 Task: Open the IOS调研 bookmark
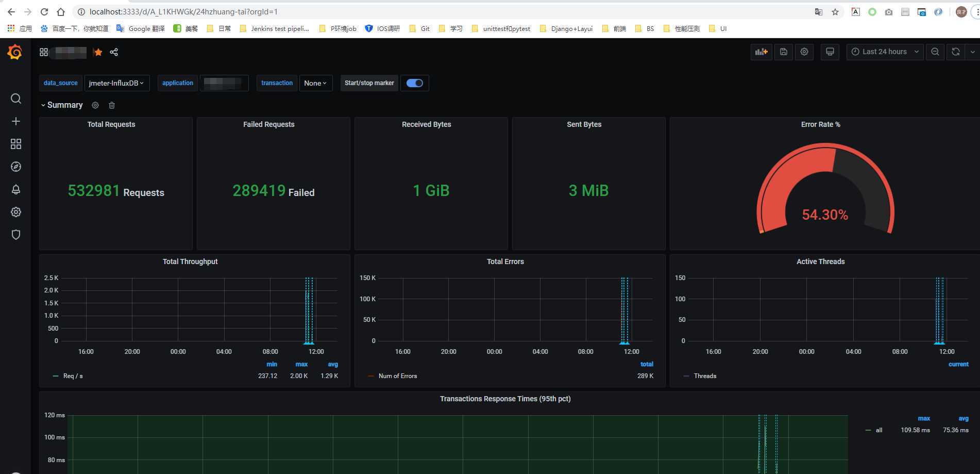click(382, 29)
